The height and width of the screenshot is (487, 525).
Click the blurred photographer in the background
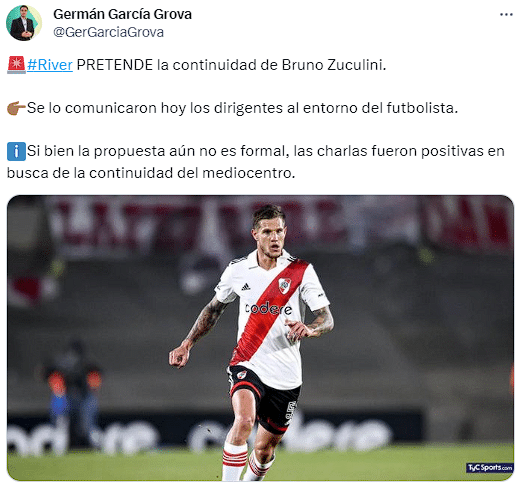point(75,393)
